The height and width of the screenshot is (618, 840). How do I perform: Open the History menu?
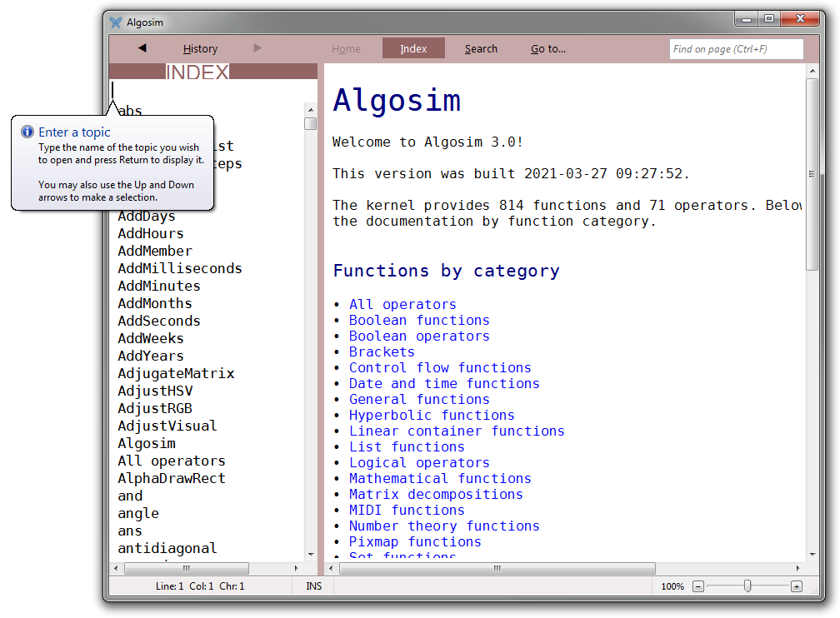click(x=200, y=49)
